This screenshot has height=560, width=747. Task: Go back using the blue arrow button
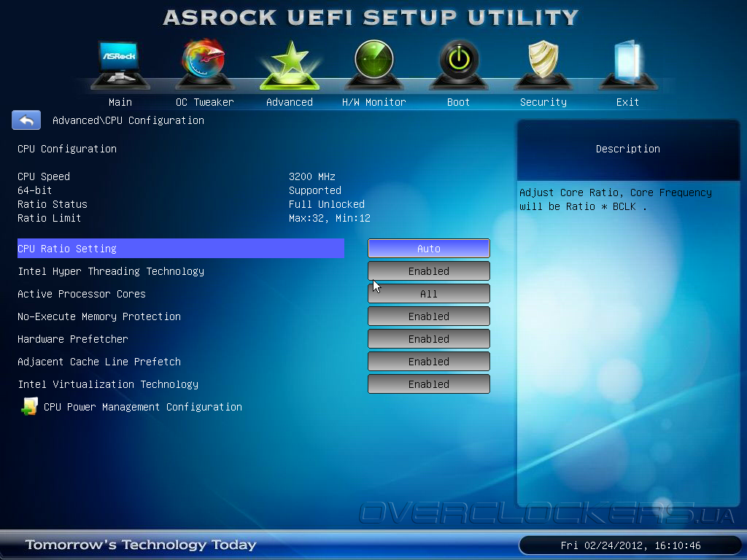(x=26, y=120)
